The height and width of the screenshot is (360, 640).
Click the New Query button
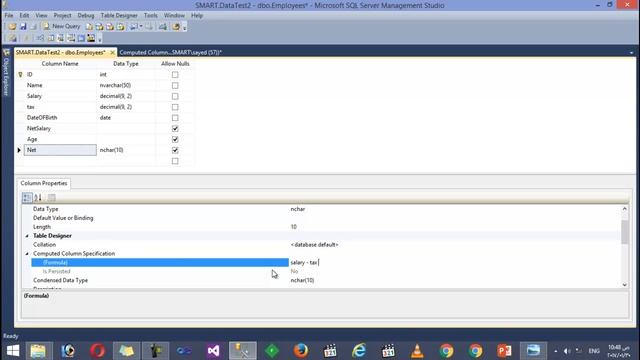point(62,26)
